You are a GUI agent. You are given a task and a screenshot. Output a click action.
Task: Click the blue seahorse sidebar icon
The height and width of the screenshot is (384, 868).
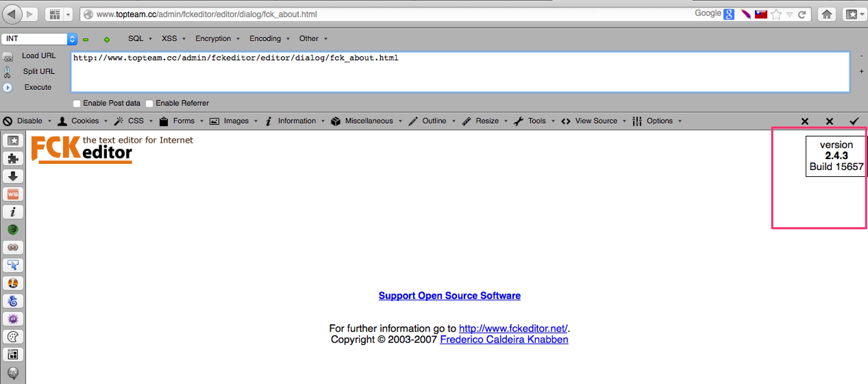[13, 301]
